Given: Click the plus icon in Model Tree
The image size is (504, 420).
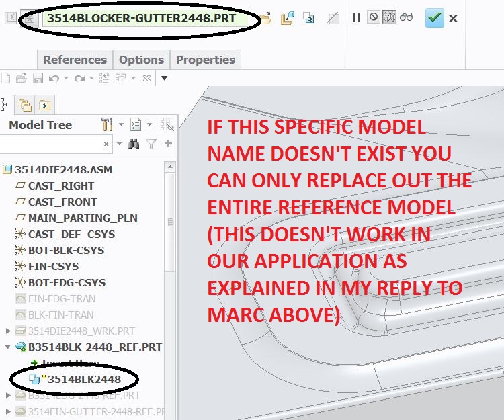Looking at the screenshot, I should coord(168,144).
